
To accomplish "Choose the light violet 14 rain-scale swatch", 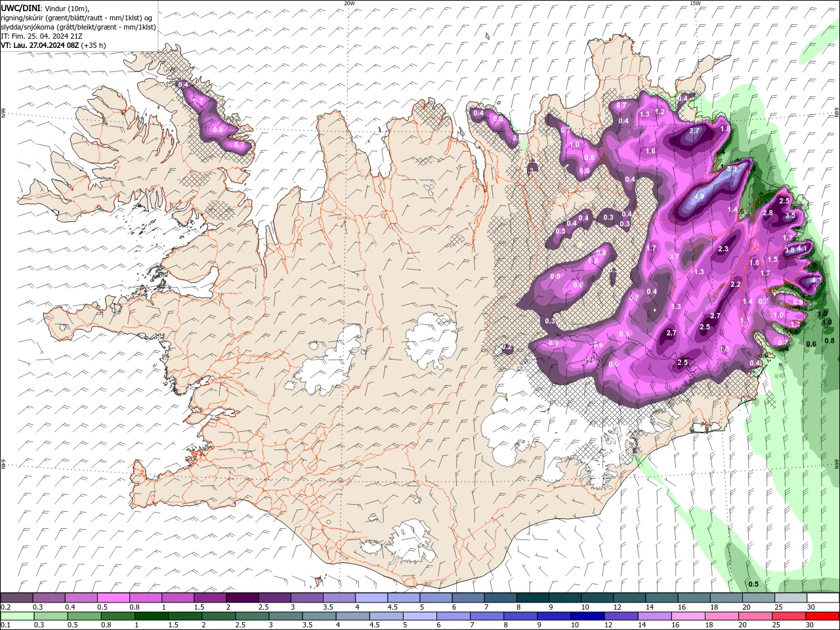I will point(655,616).
